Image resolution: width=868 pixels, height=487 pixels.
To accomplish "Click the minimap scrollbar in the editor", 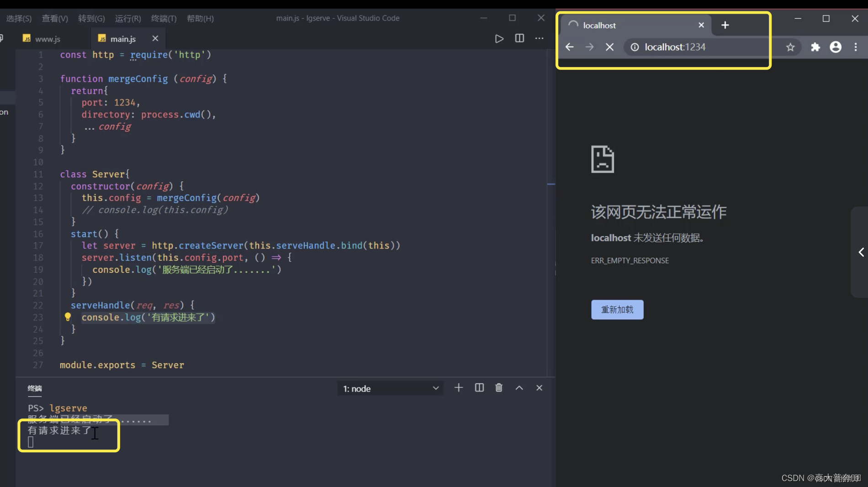I will [551, 212].
